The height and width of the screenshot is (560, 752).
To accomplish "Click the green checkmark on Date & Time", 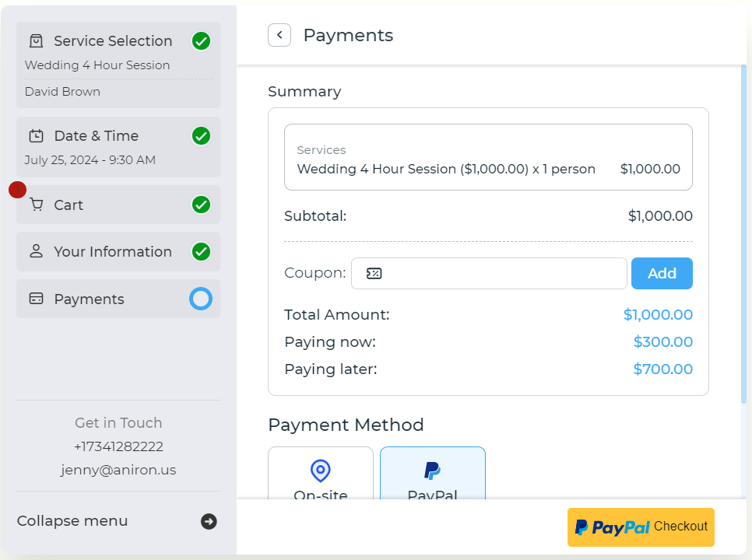I will pos(201,136).
